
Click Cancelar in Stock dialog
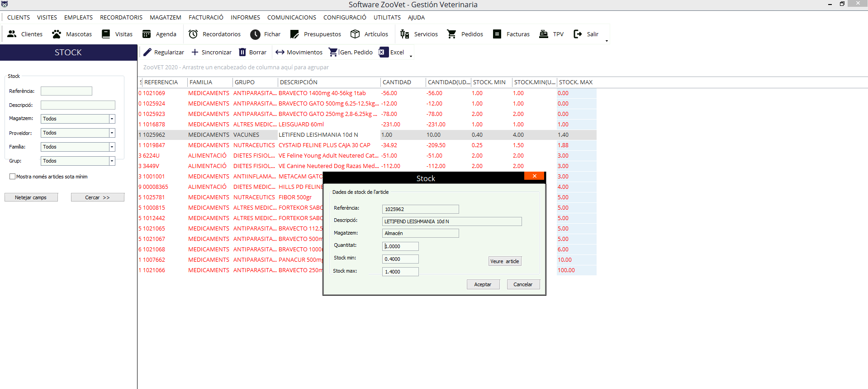click(523, 284)
